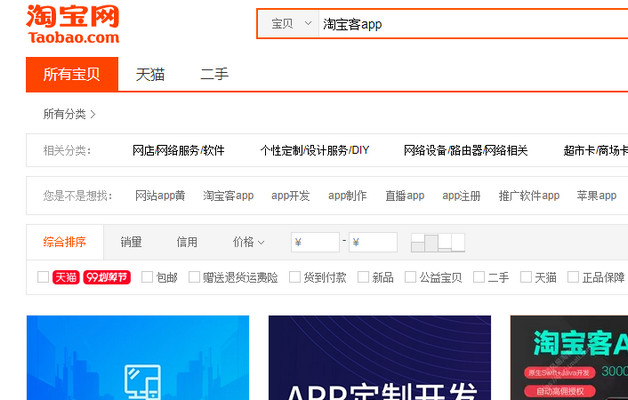628x400 pixels.
Task: Open category 网店/网络服务/软件
Action: 178,151
